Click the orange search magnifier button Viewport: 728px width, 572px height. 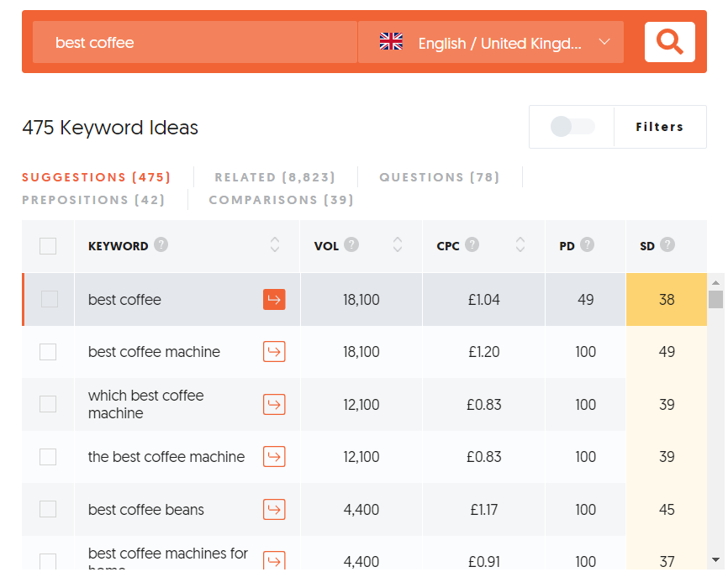[x=669, y=42]
